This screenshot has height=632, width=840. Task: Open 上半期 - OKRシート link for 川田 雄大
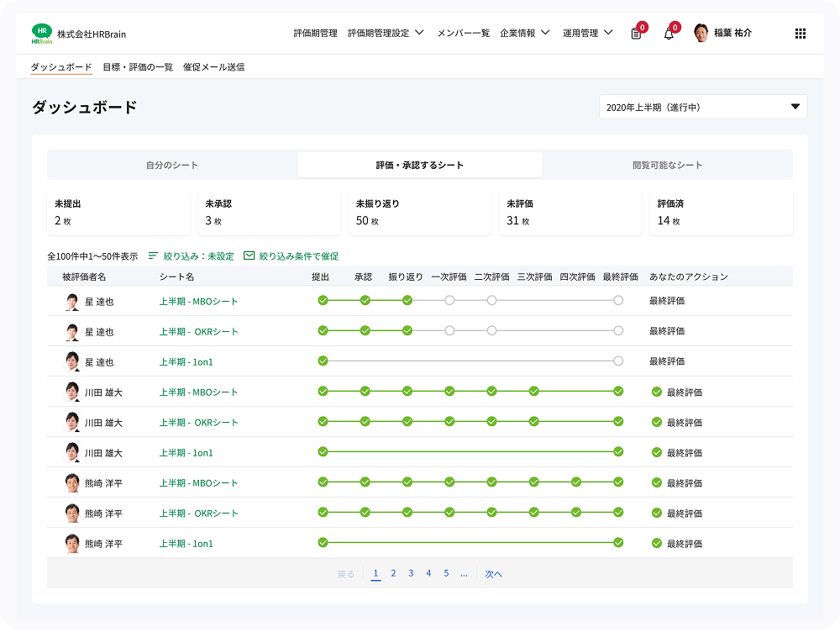click(199, 423)
